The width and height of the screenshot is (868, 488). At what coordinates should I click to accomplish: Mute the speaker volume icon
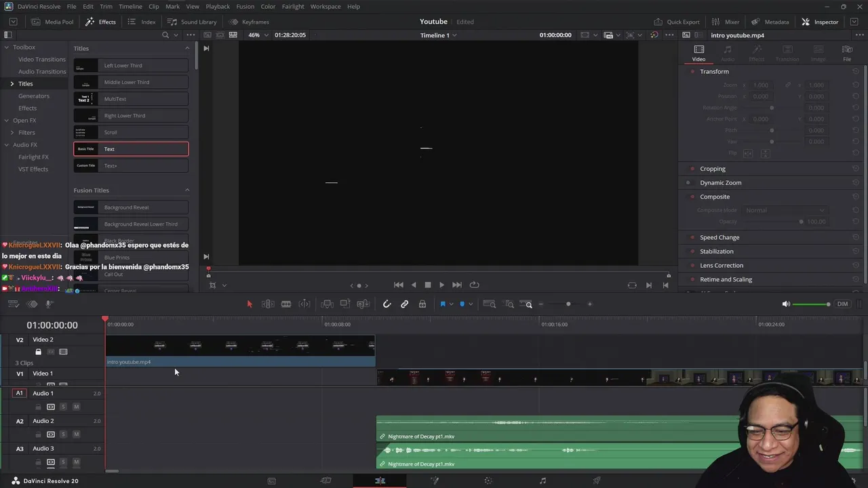click(x=785, y=304)
